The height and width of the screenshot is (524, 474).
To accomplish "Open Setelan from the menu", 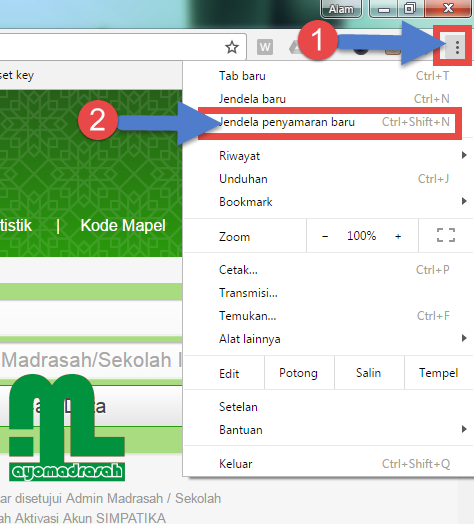I will tap(328, 407).
